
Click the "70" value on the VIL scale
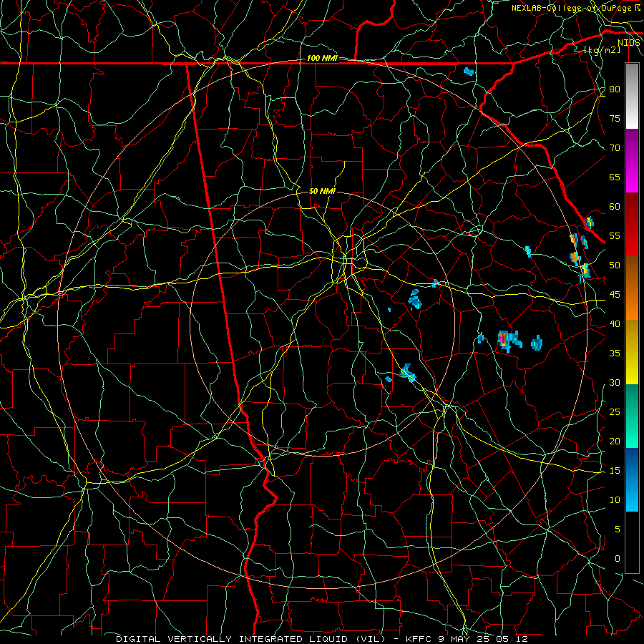point(615,148)
